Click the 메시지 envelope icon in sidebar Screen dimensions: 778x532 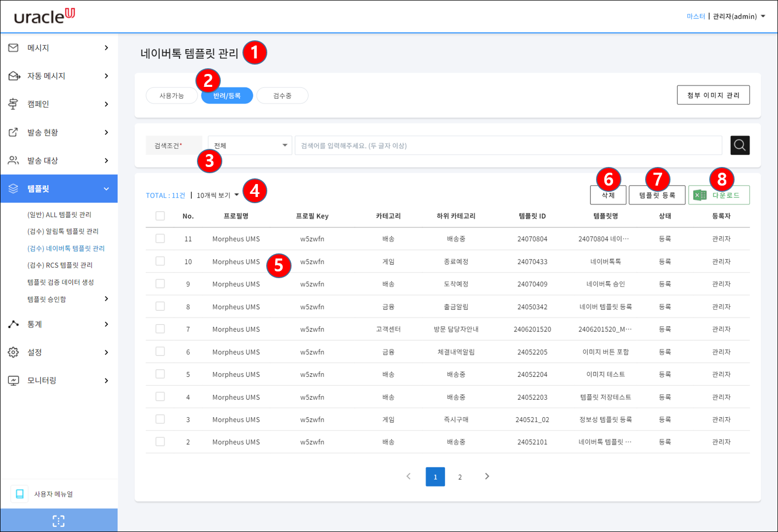[x=13, y=48]
